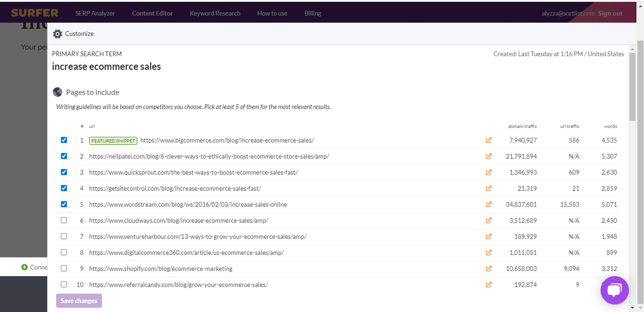The image size is (644, 312).
Task: Open the SERP Analyzer menu item
Action: pyautogui.click(x=95, y=13)
